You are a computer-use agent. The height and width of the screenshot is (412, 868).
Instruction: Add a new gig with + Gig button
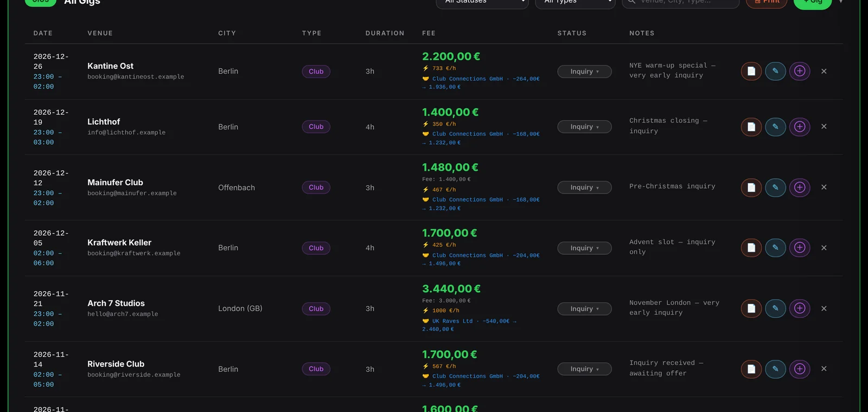coord(812,3)
